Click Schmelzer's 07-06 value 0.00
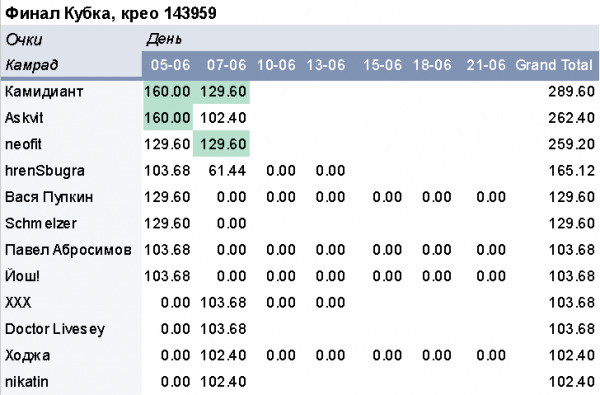Screen dimensions: 600x395 [232, 224]
